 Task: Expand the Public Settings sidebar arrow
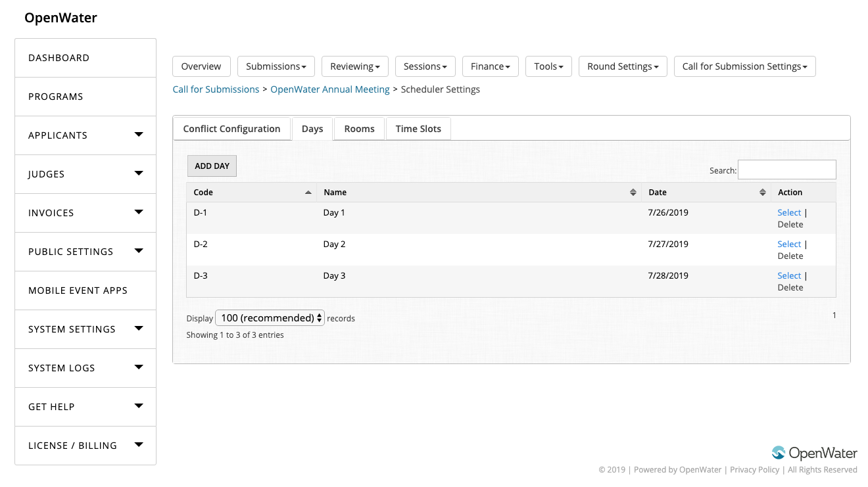(x=139, y=251)
